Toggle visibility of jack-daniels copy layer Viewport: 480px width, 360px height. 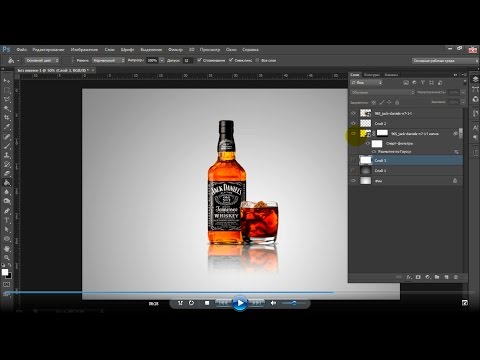(x=353, y=133)
